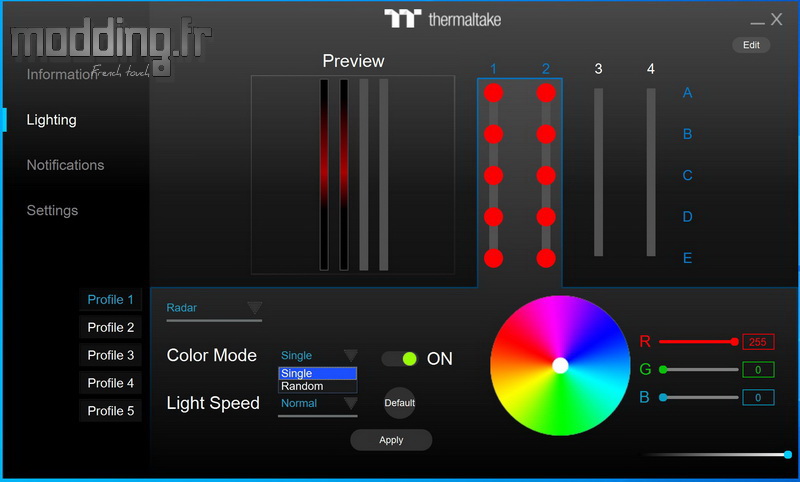Click the Apply button

(391, 440)
